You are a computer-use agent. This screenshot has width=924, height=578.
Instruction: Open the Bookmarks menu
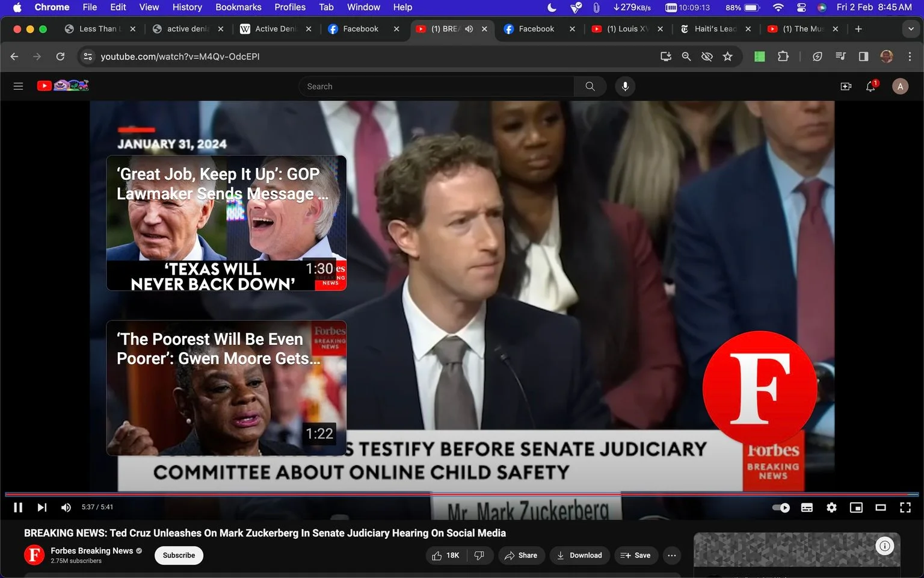(238, 7)
